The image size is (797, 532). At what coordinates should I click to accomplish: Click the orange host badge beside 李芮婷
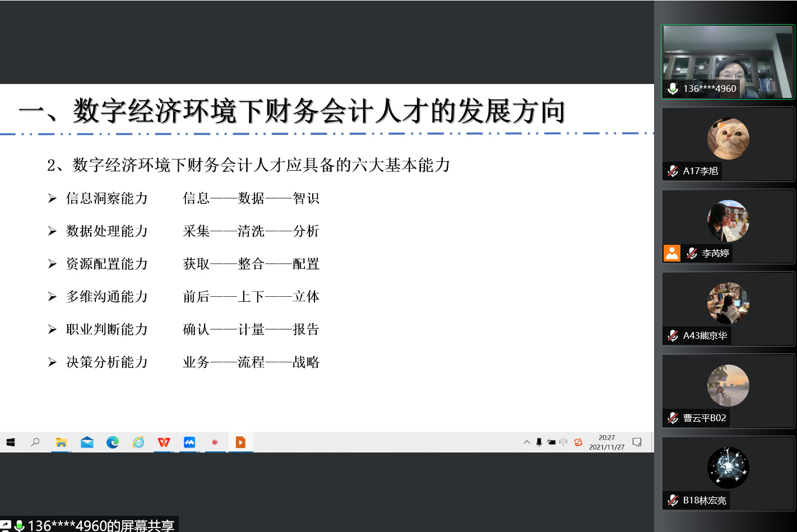672,253
